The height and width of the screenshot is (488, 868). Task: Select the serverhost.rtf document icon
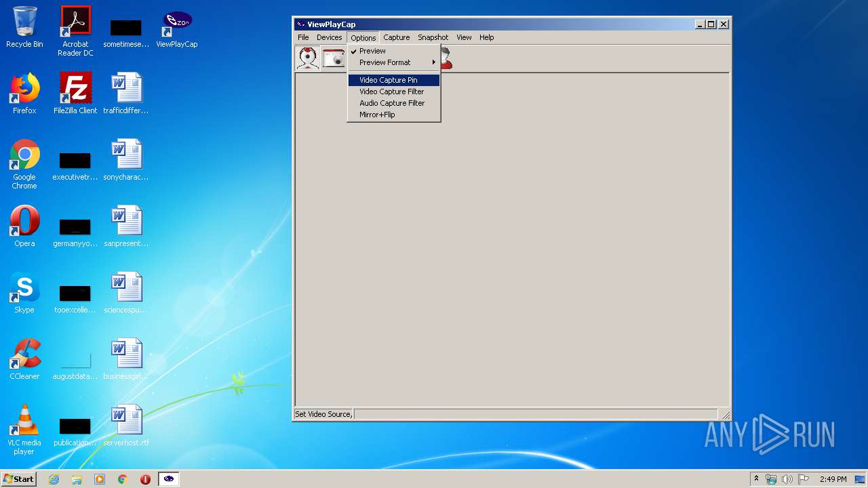point(126,426)
